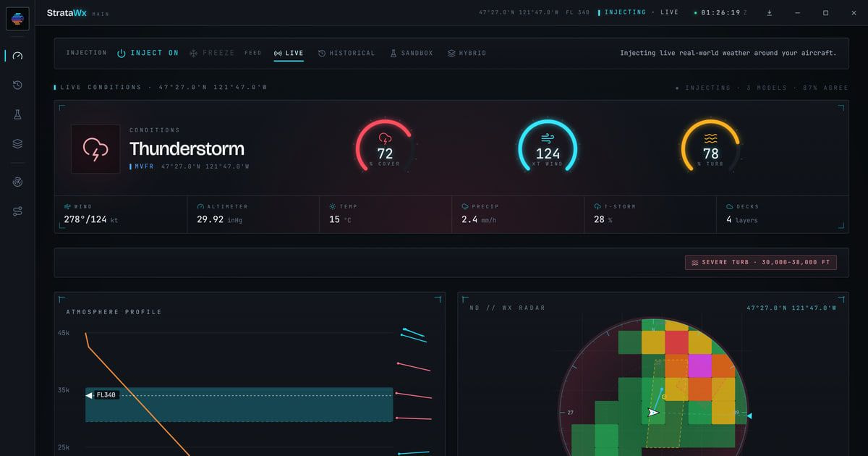Click the StrataWx logo in the sidebar

pyautogui.click(x=17, y=18)
